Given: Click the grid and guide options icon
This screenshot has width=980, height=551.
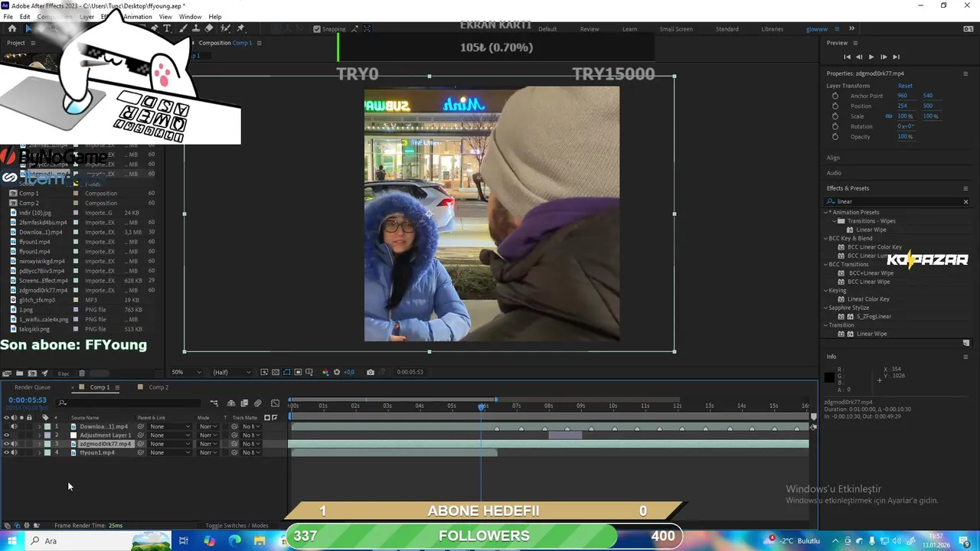Looking at the screenshot, I should tap(309, 372).
